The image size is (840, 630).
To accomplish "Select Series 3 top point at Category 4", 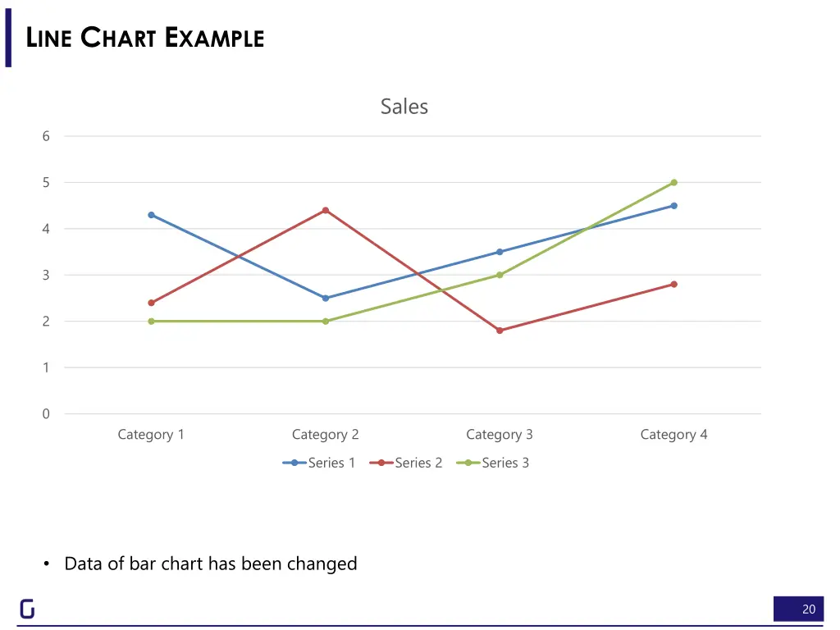I will pos(674,183).
